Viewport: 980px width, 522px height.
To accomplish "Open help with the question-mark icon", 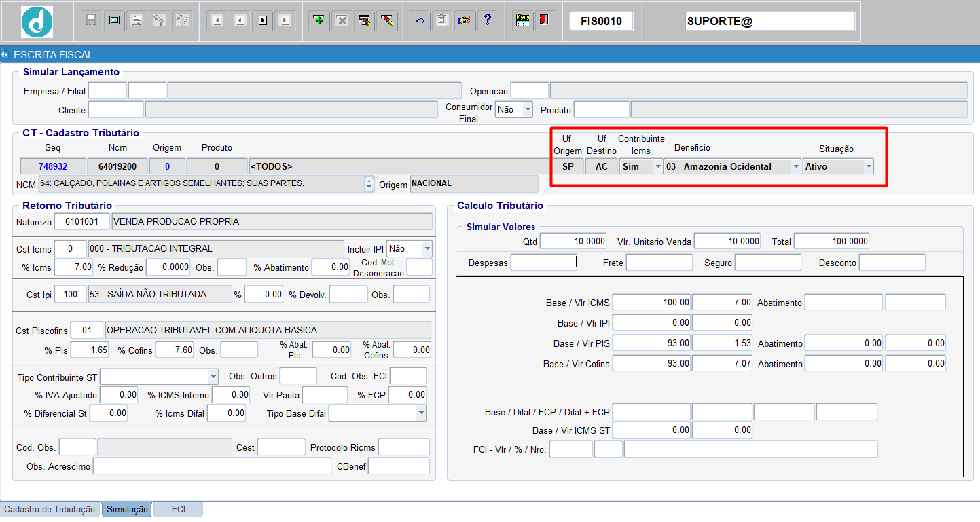I will 487,21.
